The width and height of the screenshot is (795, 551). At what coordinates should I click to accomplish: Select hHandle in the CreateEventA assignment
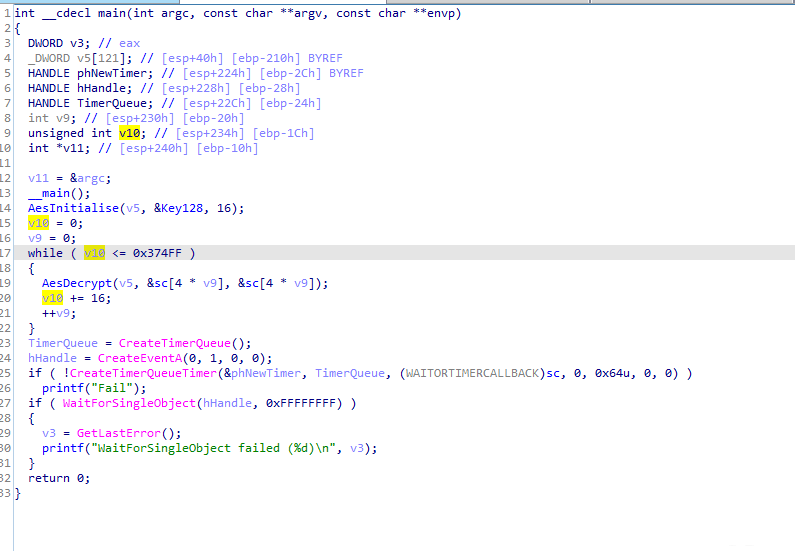point(52,358)
